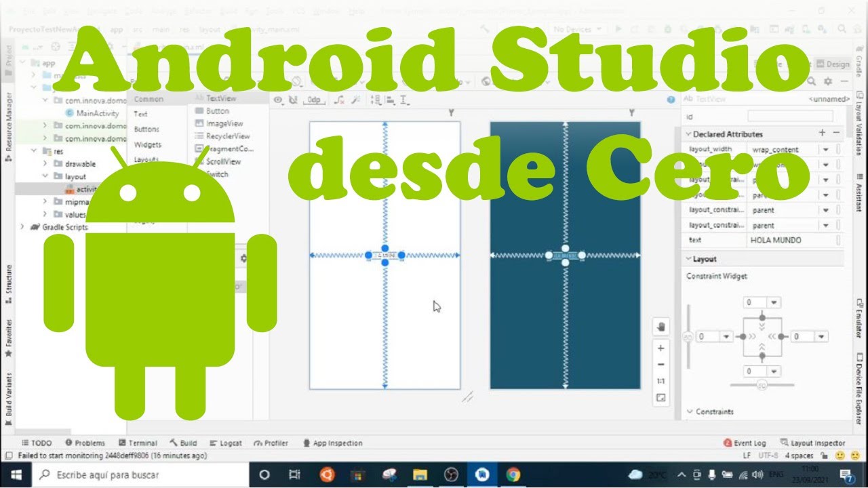Toggle the autoconnect magnet icon
868x488 pixels.
pyautogui.click(x=293, y=100)
